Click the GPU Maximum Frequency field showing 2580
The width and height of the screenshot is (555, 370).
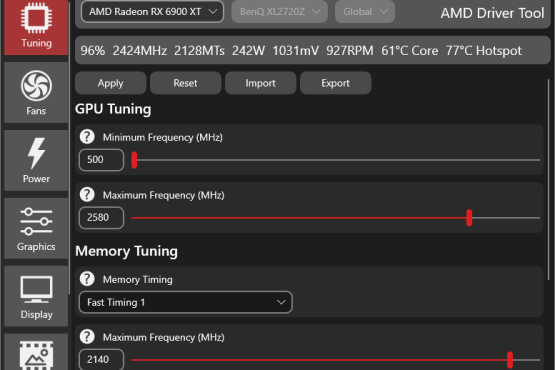(102, 218)
